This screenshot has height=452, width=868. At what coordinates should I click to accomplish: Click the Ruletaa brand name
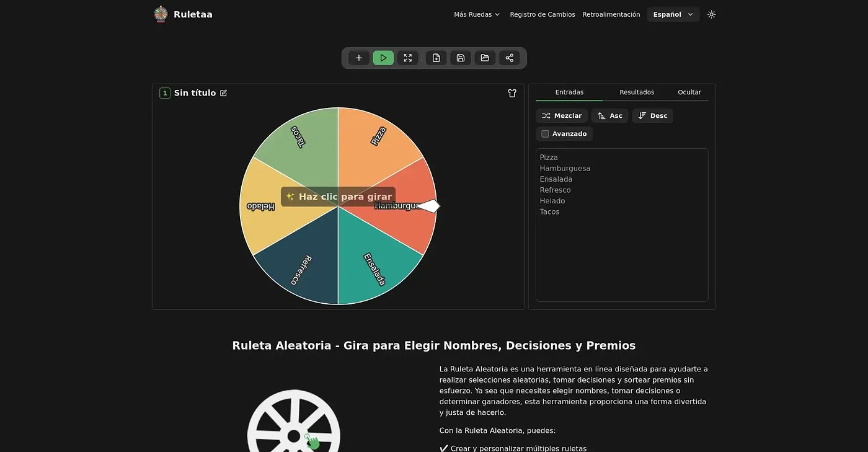(193, 14)
